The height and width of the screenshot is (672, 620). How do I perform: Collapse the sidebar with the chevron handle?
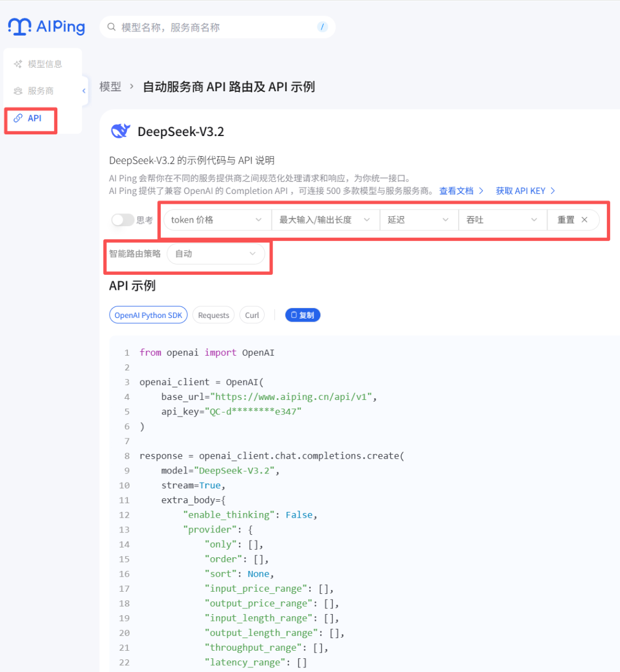click(x=84, y=91)
